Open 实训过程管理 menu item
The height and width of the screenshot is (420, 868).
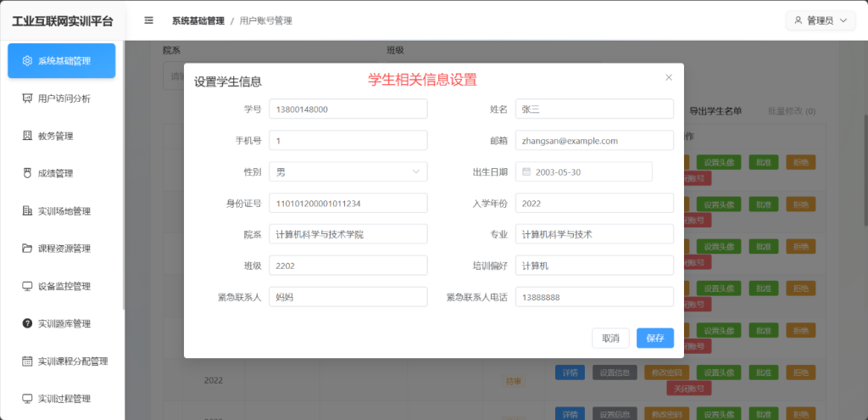pos(64,399)
